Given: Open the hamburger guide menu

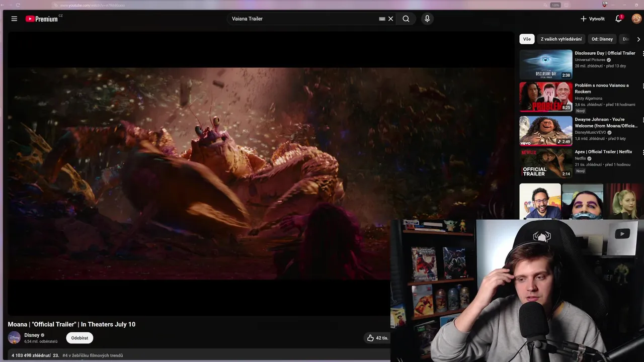Looking at the screenshot, I should [x=14, y=19].
